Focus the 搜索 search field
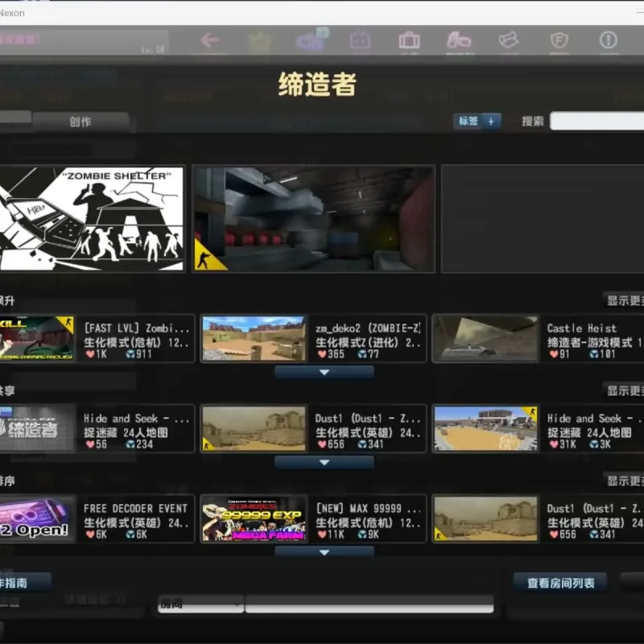 click(x=597, y=121)
